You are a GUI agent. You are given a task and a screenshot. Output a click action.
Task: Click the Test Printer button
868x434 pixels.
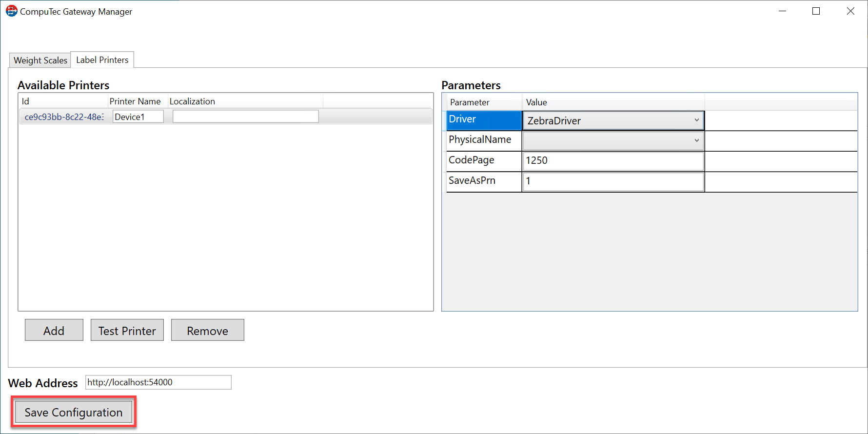[x=127, y=330]
